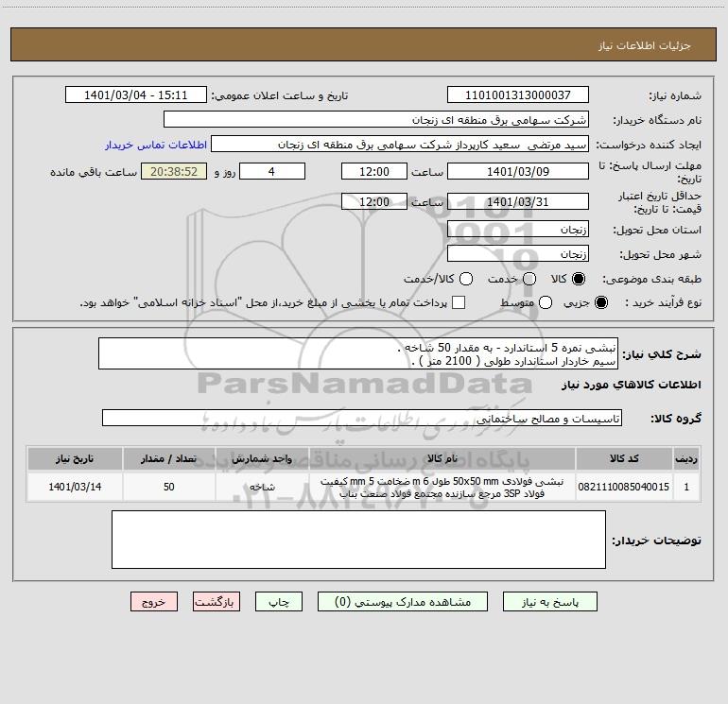
Task: Click the item code cell 0821110085040015
Action: pos(624,487)
